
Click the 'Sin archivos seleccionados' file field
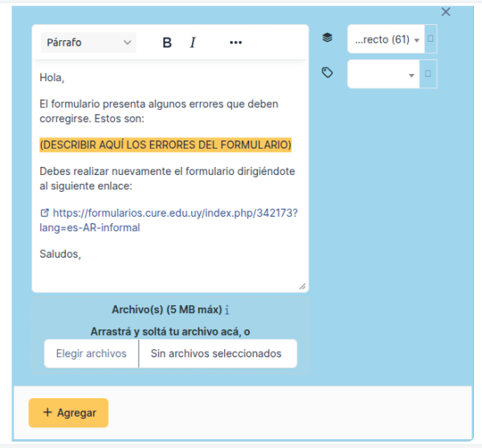click(x=218, y=353)
